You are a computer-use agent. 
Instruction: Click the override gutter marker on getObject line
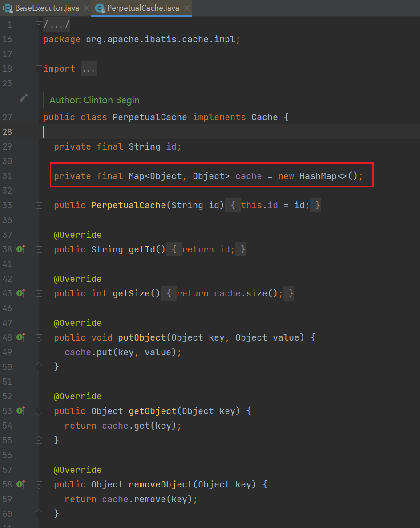click(x=20, y=411)
